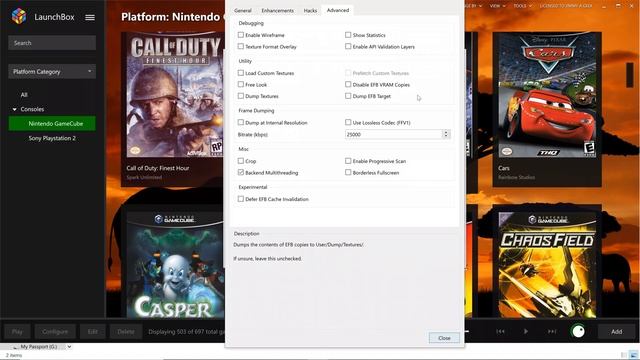Uncheck Backend Multithreading

tap(241, 173)
